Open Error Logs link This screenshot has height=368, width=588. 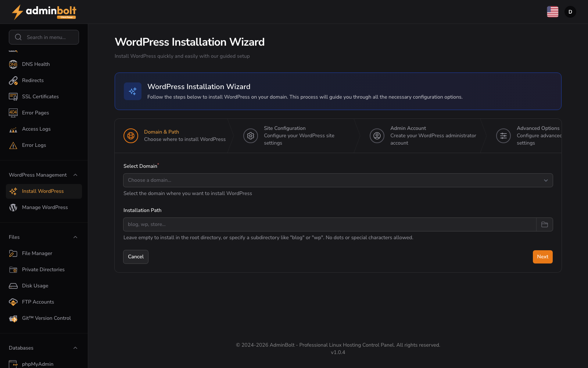44,145
